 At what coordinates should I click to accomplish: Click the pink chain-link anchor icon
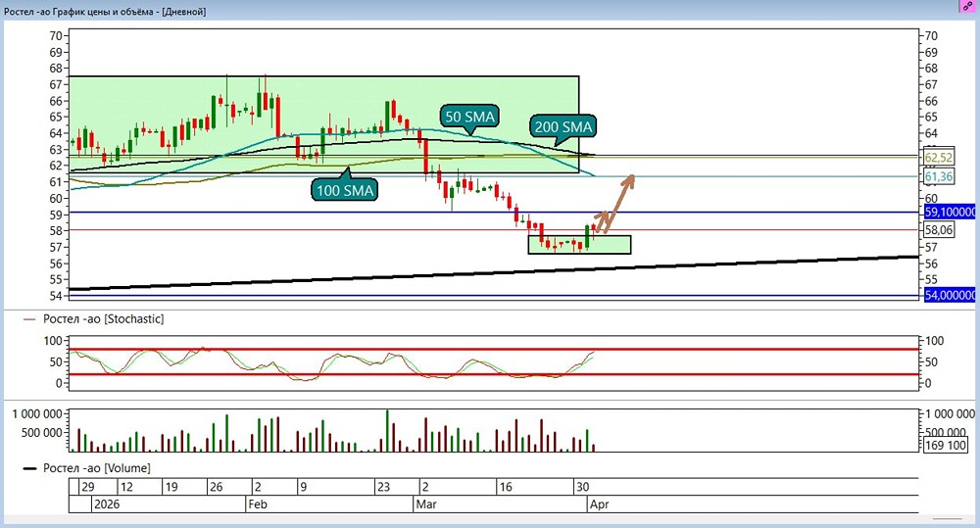(x=967, y=6)
